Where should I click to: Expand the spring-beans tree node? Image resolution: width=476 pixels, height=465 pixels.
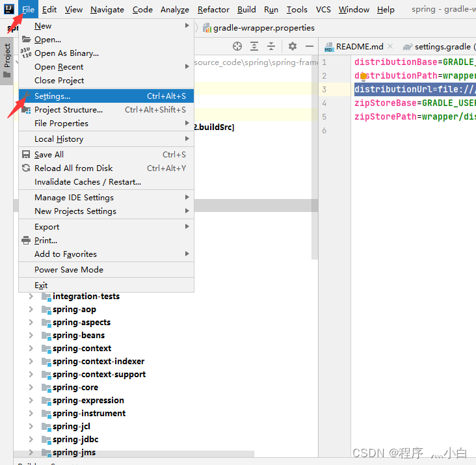pyautogui.click(x=31, y=336)
